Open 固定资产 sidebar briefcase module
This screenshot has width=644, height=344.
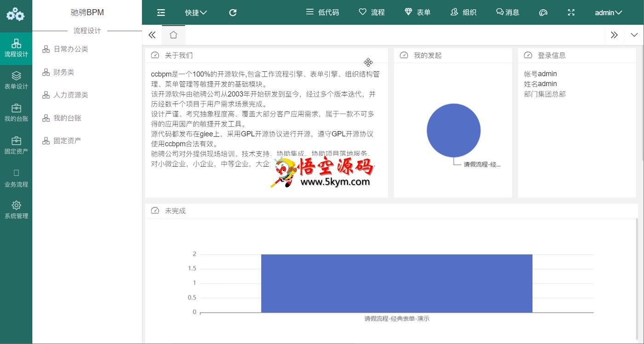(16, 145)
